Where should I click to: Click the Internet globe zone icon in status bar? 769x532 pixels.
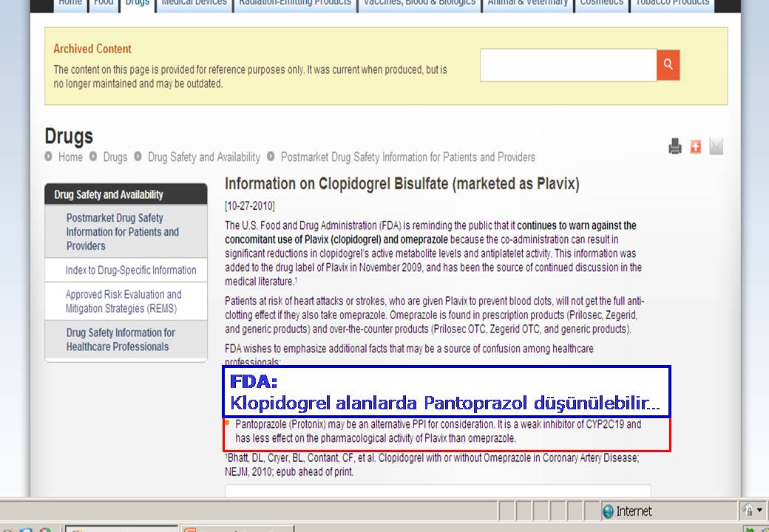609,511
